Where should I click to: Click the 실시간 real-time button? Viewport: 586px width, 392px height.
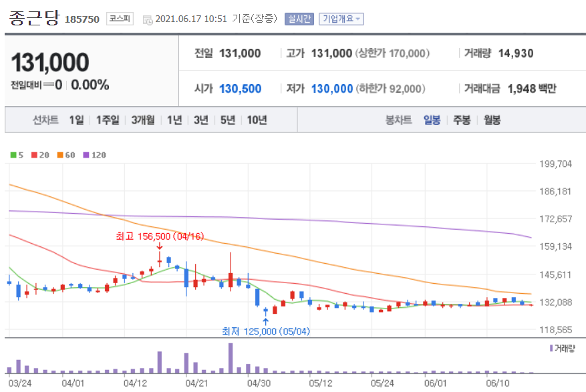click(299, 19)
